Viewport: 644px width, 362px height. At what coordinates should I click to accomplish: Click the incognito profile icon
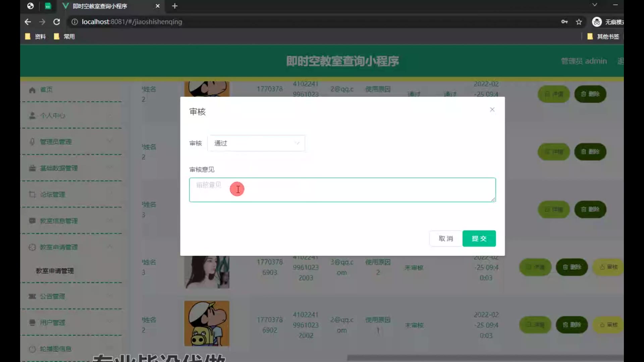(597, 22)
